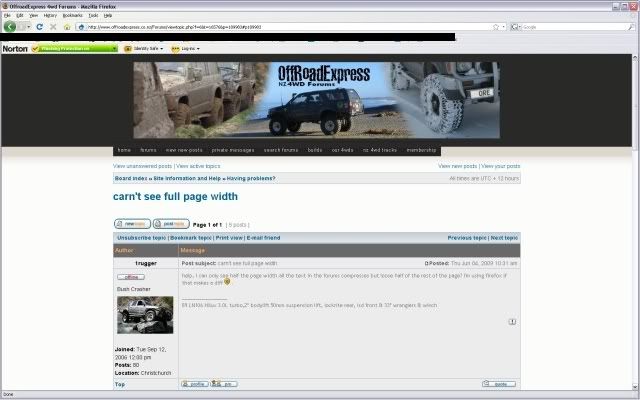Screen dimensions: 640x400
Task: Open the History menu
Action: (x=50, y=16)
